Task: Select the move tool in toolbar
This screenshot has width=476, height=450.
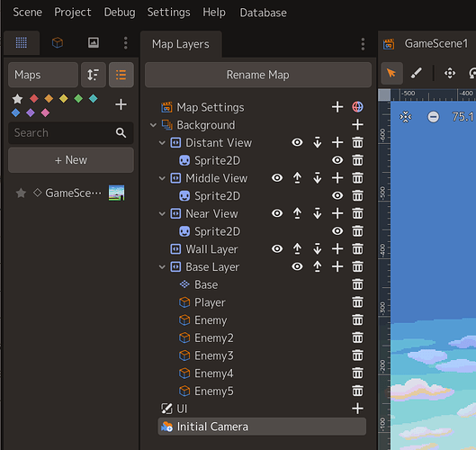Action: [x=450, y=73]
